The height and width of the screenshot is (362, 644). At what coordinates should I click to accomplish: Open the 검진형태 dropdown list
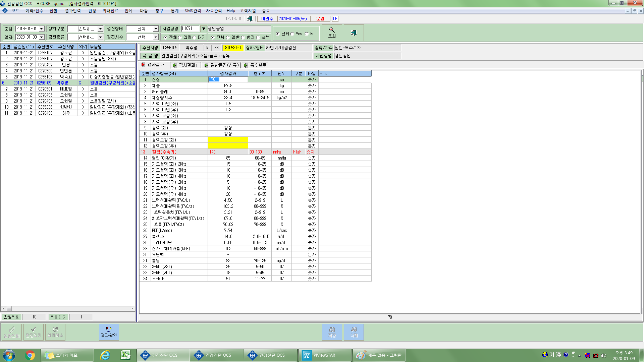click(156, 29)
